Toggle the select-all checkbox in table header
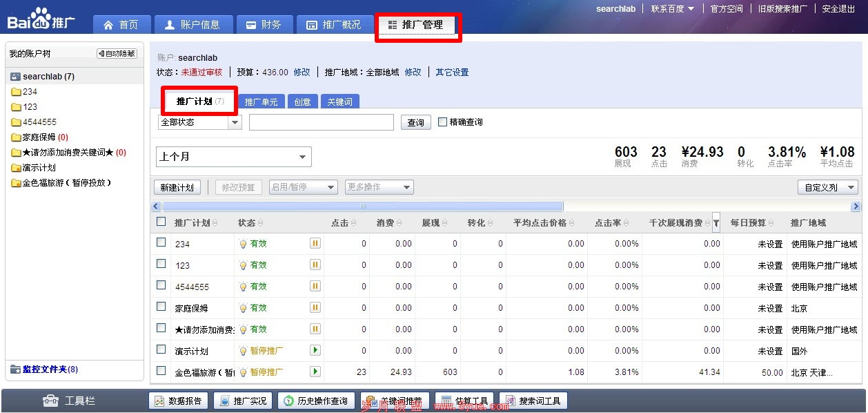Viewport: 868px width, 413px height. coord(161,222)
